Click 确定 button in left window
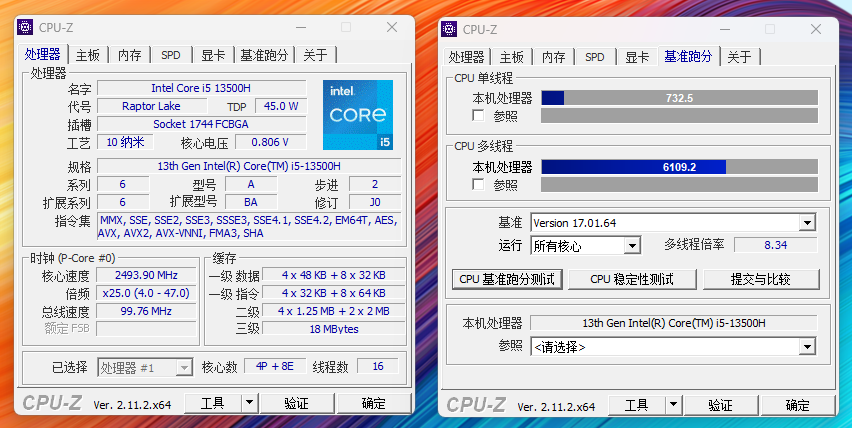The height and width of the screenshot is (428, 852). 374,403
